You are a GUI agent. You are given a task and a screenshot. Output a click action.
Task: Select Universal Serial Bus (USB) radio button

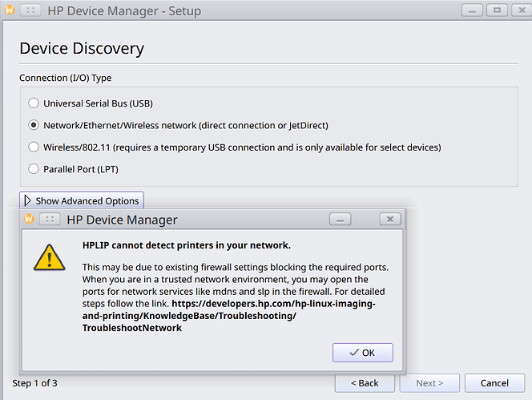point(34,103)
